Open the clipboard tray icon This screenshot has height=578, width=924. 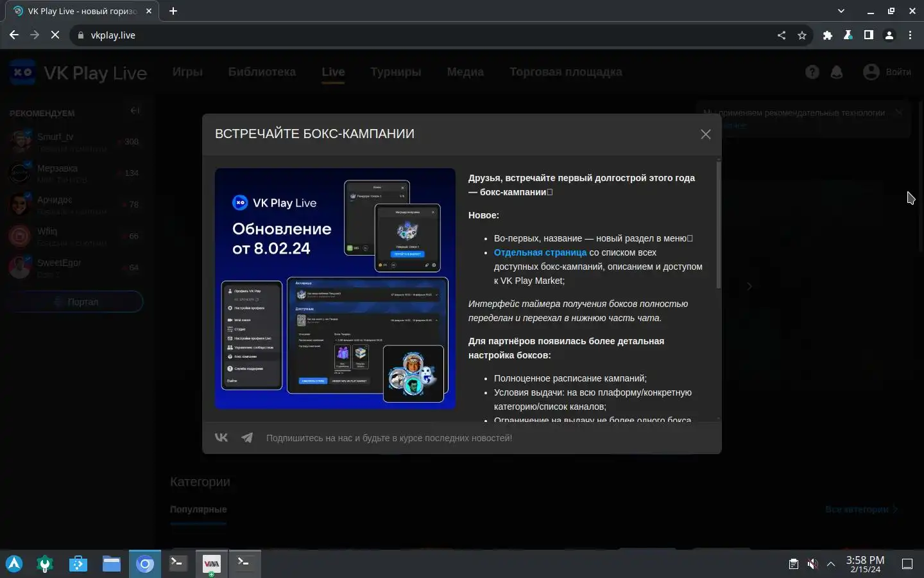[794, 564]
